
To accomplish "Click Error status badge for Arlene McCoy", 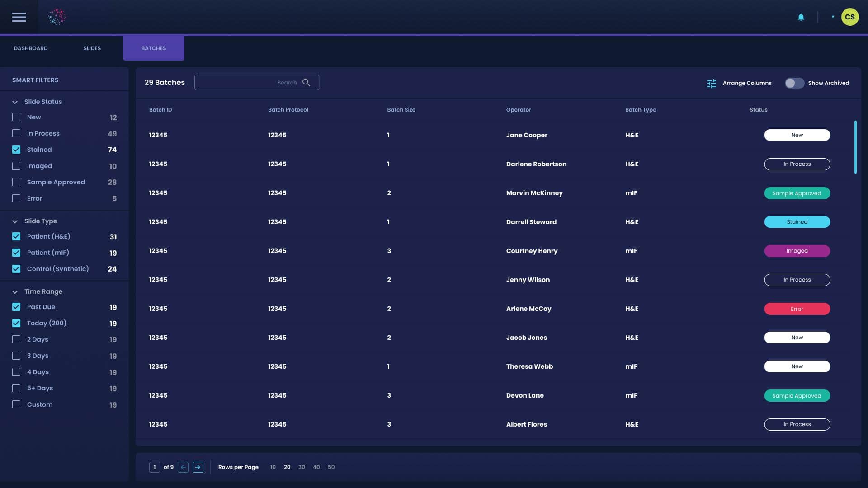I will point(797,309).
